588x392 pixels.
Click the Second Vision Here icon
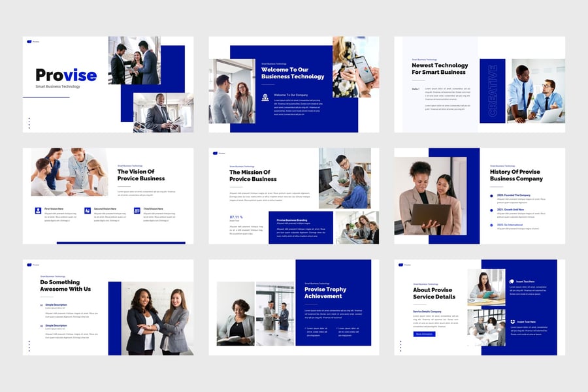tap(88, 210)
